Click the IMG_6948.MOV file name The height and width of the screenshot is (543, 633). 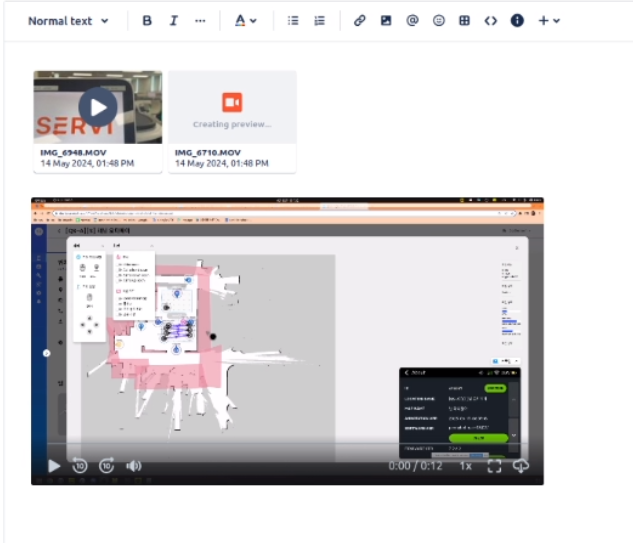click(x=73, y=153)
